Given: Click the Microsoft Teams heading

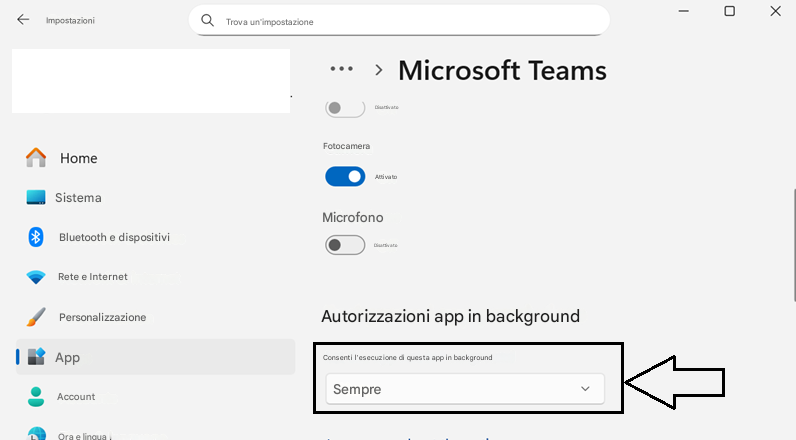Looking at the screenshot, I should [x=502, y=70].
